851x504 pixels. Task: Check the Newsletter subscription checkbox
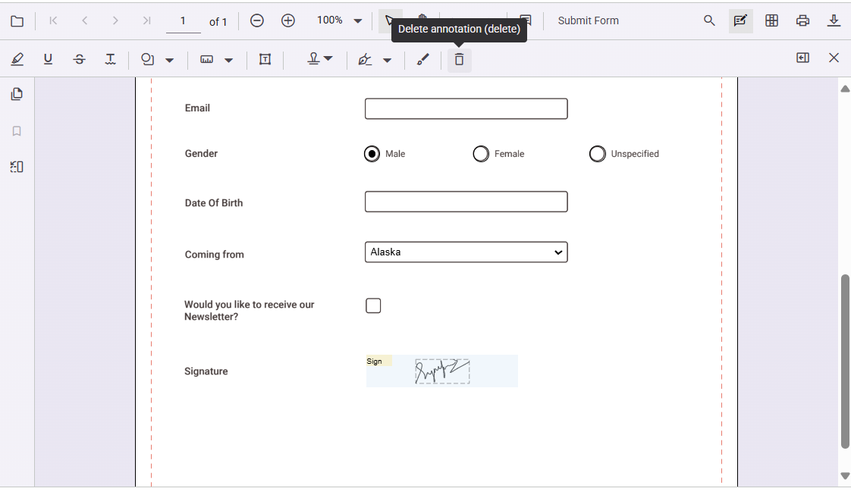tap(372, 305)
